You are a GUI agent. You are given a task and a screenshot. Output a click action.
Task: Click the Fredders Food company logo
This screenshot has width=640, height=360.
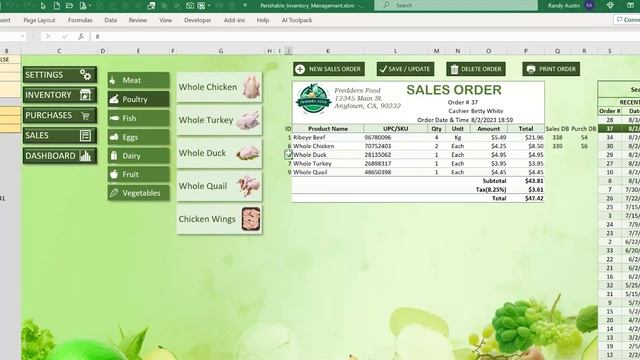pos(313,99)
